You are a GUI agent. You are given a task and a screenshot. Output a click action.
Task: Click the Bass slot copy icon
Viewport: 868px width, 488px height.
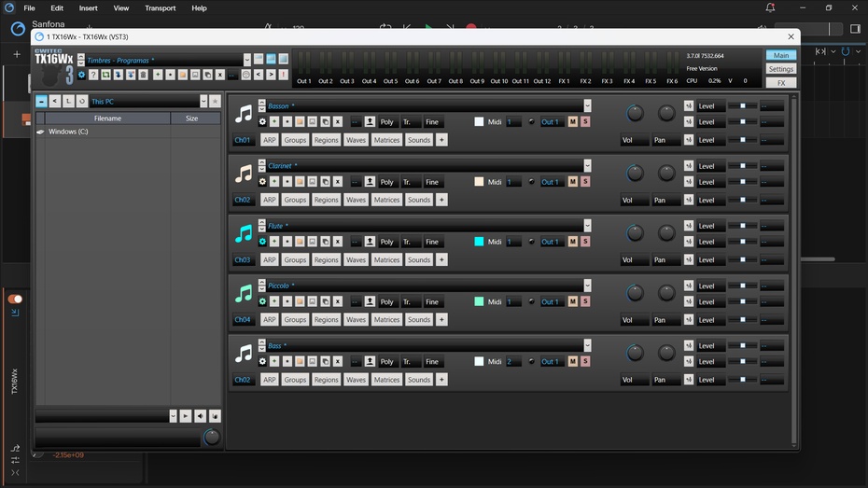tap(325, 361)
